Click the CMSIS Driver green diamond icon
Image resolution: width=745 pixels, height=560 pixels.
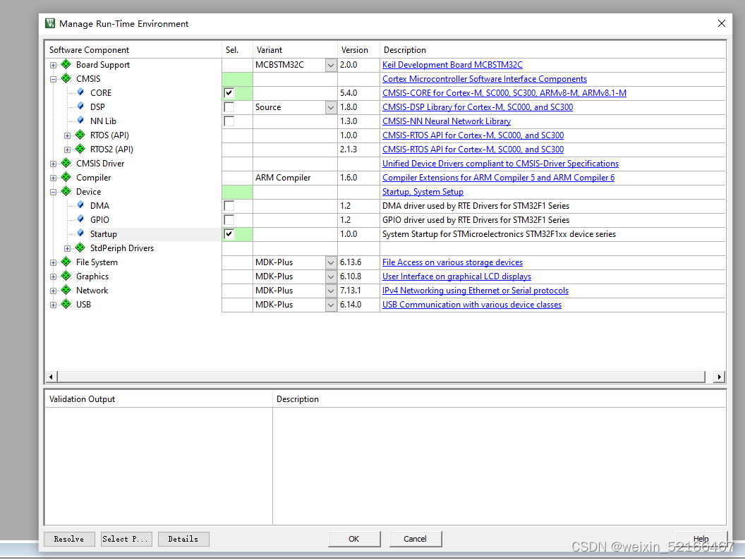[x=66, y=163]
